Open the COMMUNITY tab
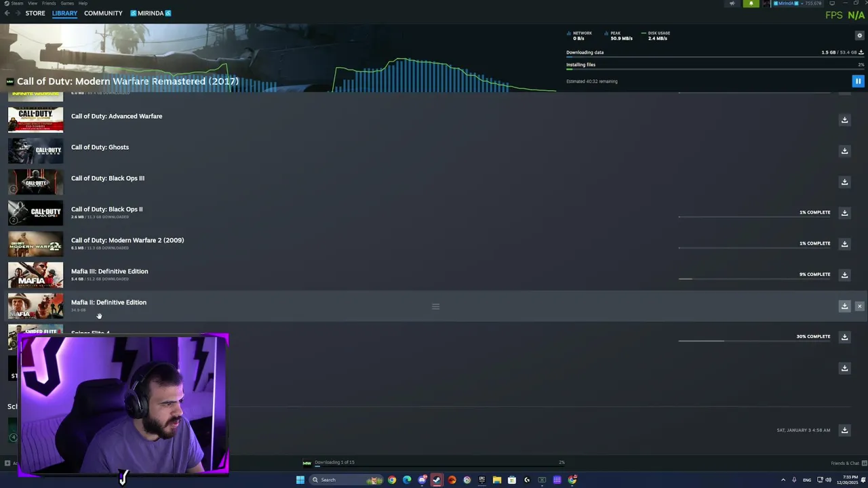The height and width of the screenshot is (488, 868). (x=103, y=13)
